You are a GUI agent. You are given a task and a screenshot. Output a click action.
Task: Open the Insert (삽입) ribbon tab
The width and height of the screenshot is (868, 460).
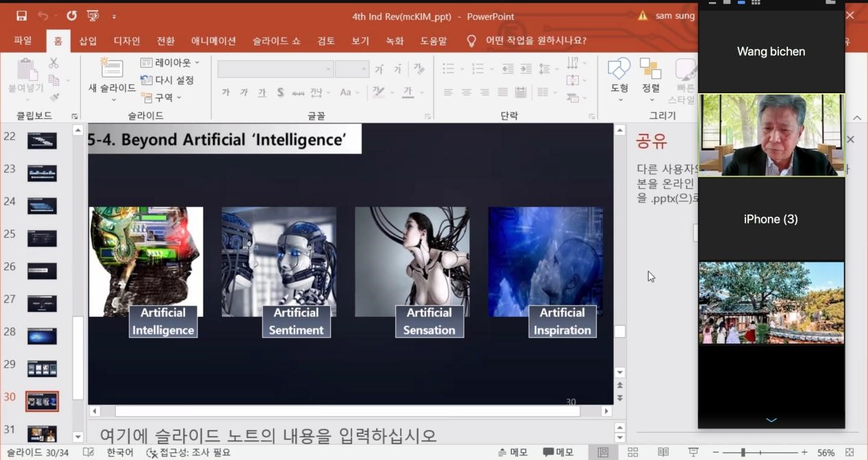point(88,41)
